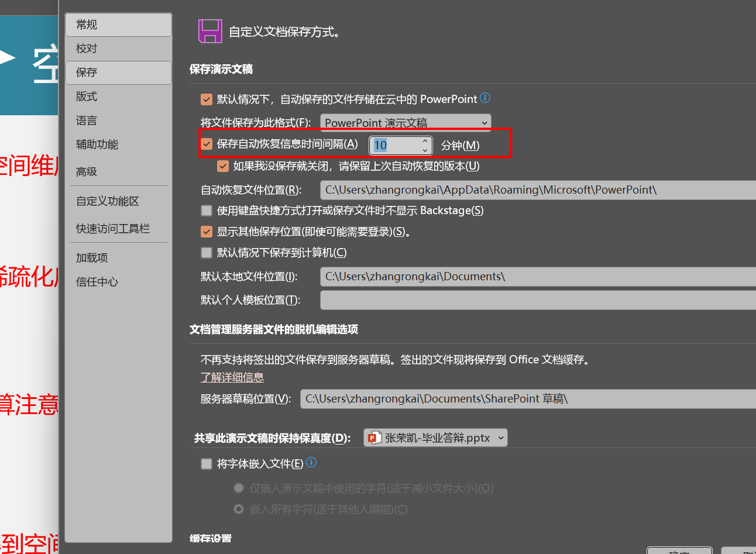The image size is (756, 554).
Task: Click the purple save disk icon
Action: 210,31
